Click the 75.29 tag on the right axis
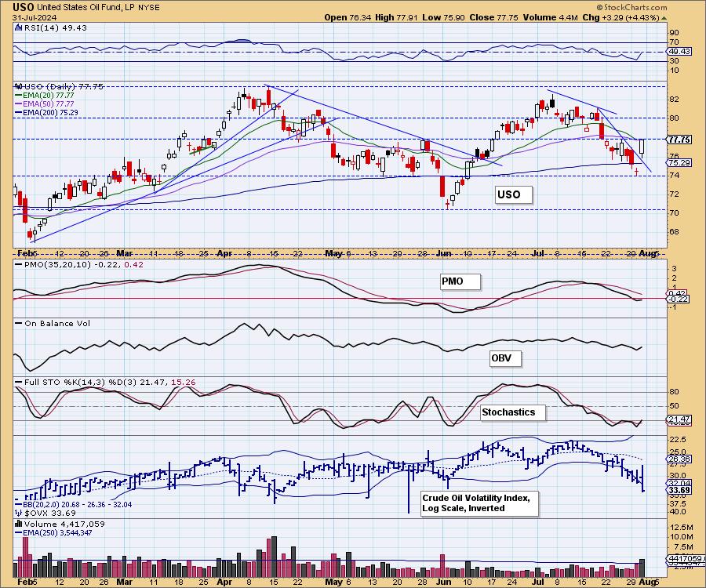The image size is (706, 588). pos(680,162)
